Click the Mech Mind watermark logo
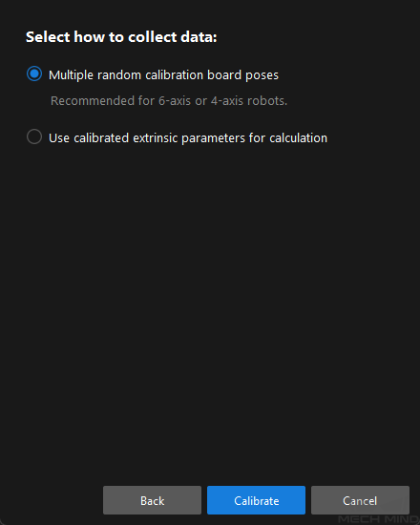The height and width of the screenshot is (525, 420). pos(378,519)
